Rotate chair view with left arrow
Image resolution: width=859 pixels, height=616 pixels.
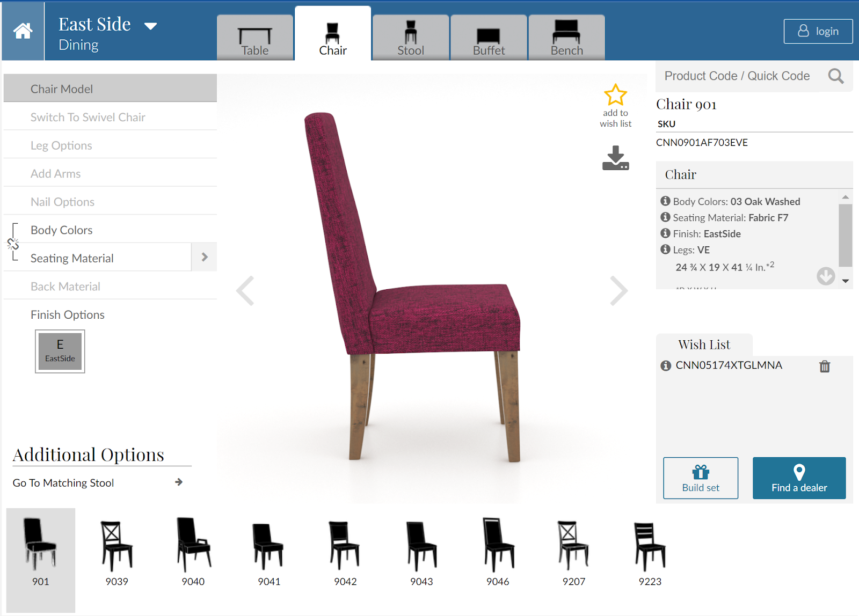click(245, 291)
